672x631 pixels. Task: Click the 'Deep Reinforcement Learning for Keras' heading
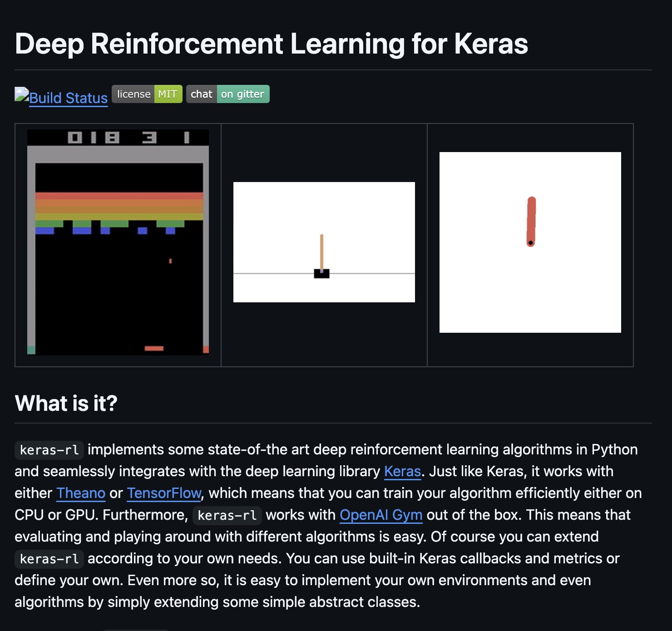click(272, 44)
